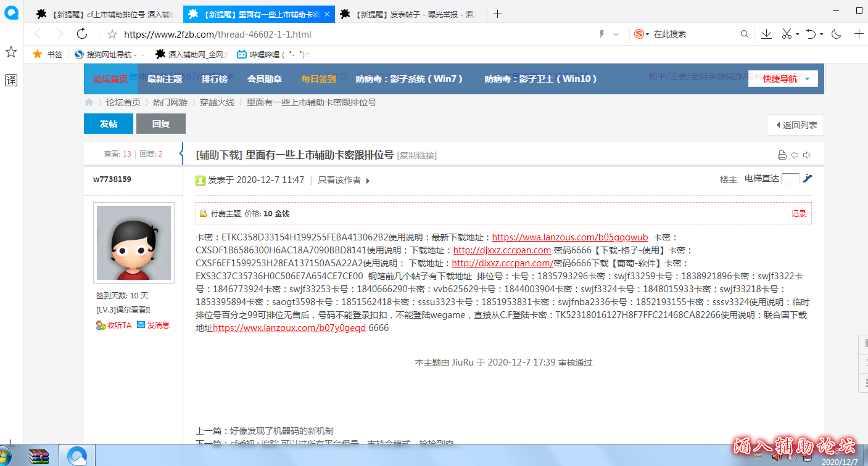Screen dimensions: 868x466
Task: Open the sidebar favorites star icon
Action: (11, 52)
